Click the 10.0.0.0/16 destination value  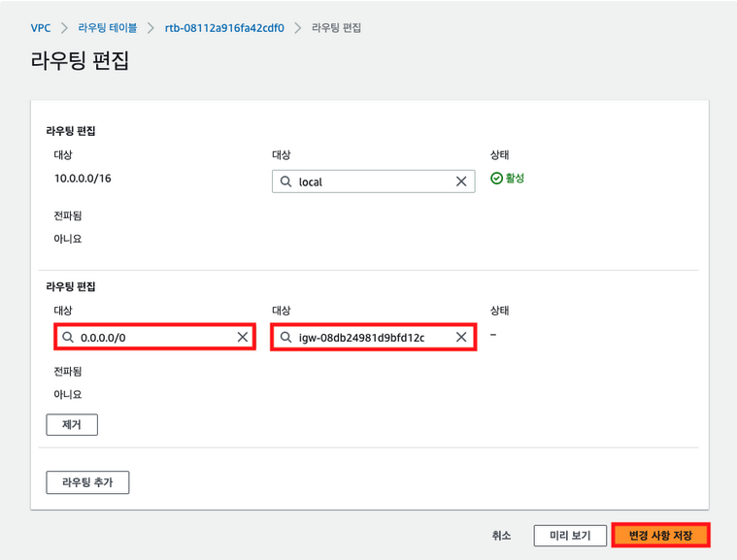coord(84,179)
